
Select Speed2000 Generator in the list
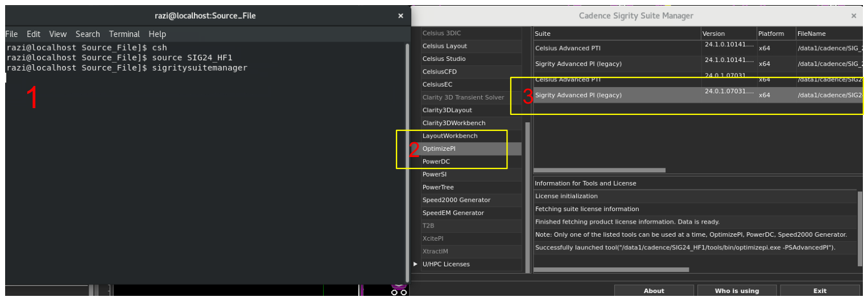coord(471,200)
